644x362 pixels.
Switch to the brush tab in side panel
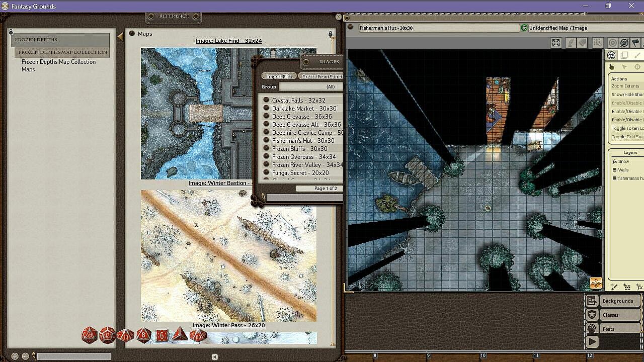click(x=637, y=55)
